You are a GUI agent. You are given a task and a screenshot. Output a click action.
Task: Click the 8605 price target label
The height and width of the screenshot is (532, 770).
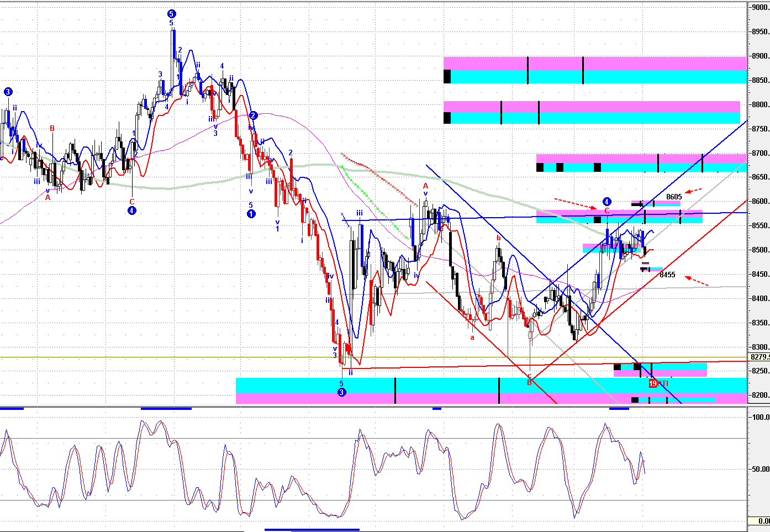click(674, 197)
